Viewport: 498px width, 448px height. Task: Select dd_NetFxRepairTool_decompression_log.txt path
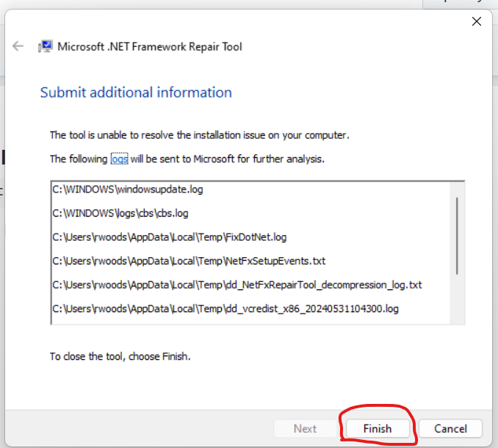pos(237,285)
